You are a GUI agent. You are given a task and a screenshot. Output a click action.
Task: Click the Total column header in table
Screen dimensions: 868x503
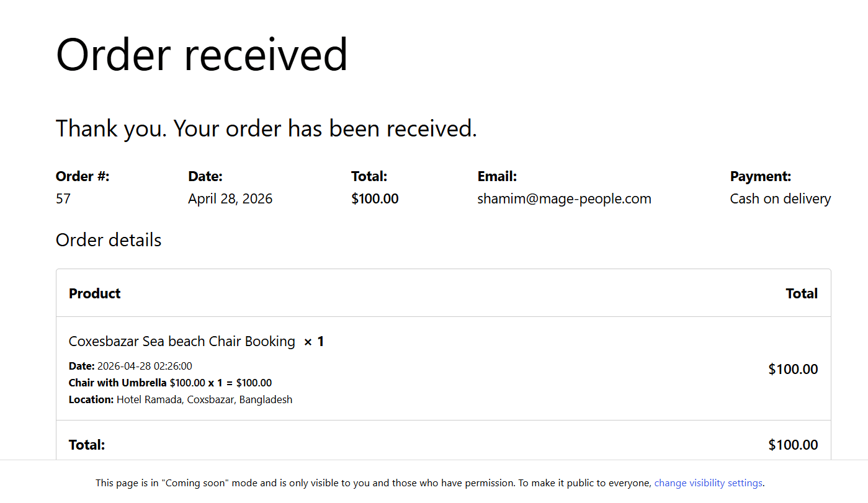(x=802, y=293)
